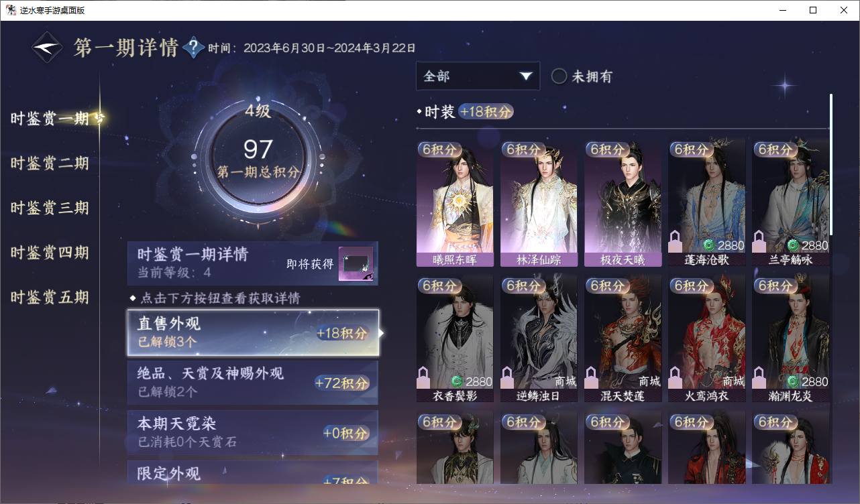Open the 全部 filter dropdown
Image resolution: width=860 pixels, height=504 pixels.
click(x=478, y=76)
